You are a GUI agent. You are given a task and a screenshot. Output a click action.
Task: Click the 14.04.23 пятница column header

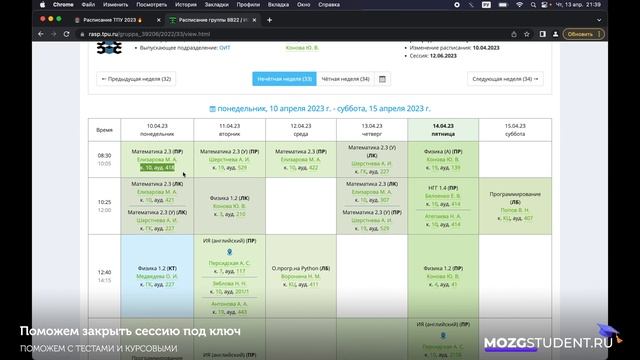tap(443, 130)
